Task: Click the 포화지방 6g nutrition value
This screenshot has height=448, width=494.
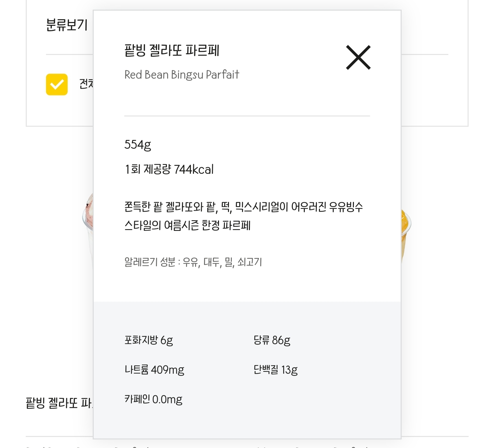Action: (x=148, y=340)
